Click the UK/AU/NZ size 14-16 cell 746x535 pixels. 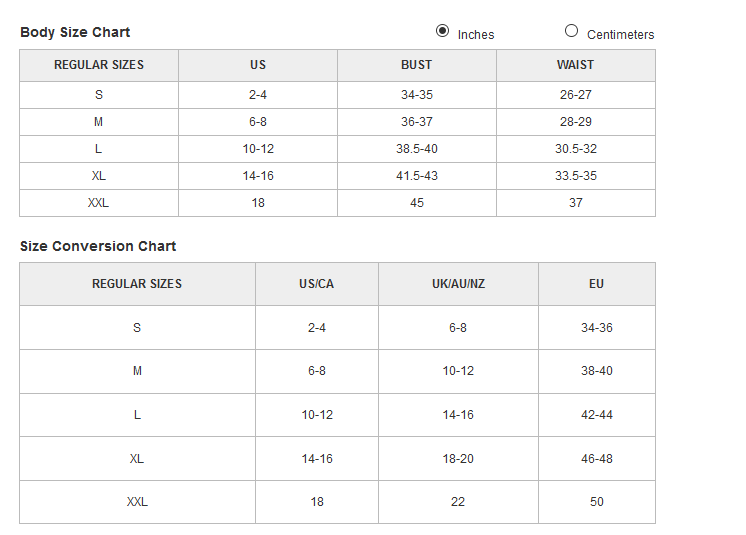(x=458, y=415)
